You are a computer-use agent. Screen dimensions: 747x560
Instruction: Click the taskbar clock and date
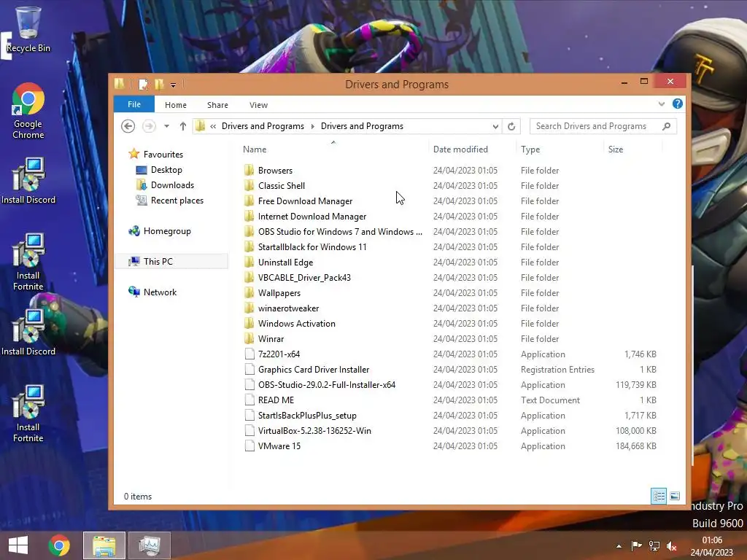(712, 546)
